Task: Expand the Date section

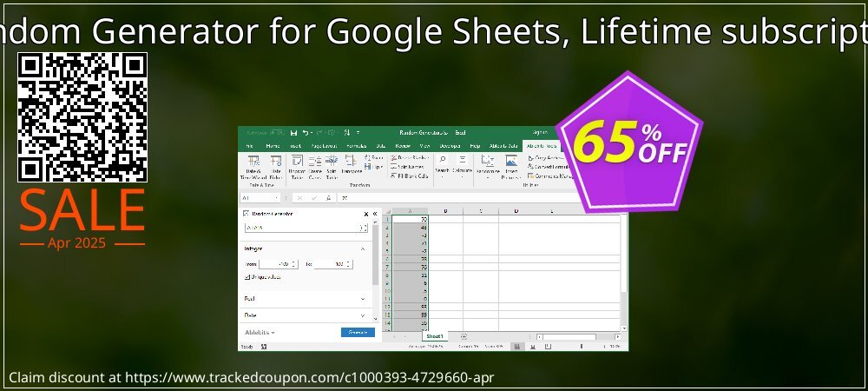Action: pyautogui.click(x=363, y=315)
